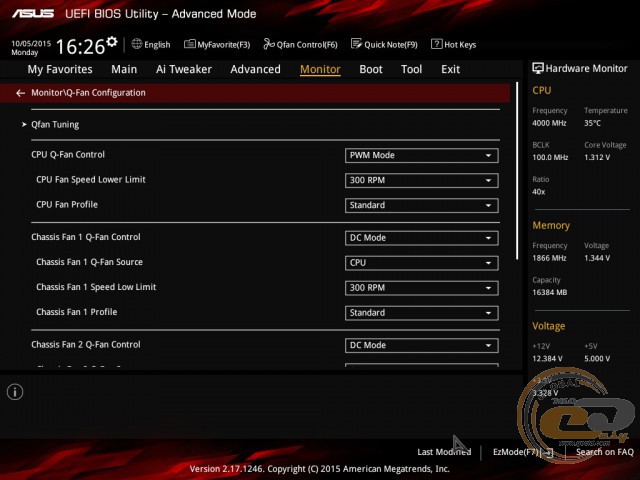Open Chassis Fan 1 Speed Low Limit dropdown
640x480 pixels.
[x=422, y=288]
